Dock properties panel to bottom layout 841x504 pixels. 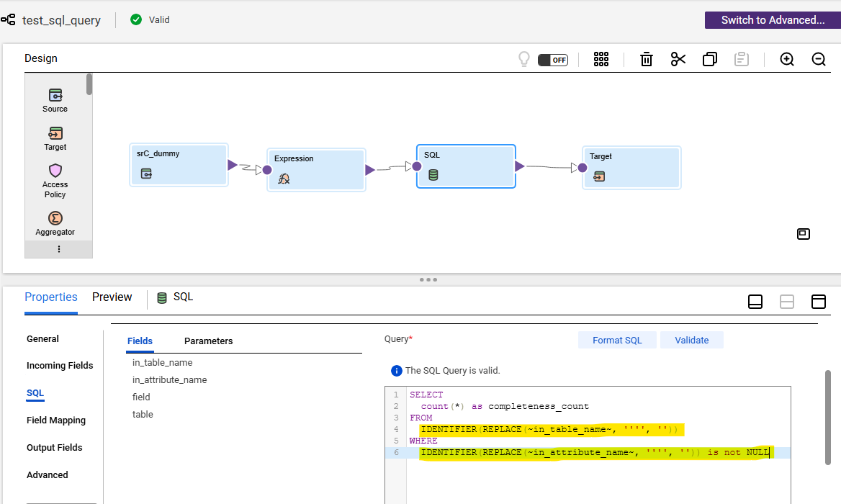[x=755, y=302]
